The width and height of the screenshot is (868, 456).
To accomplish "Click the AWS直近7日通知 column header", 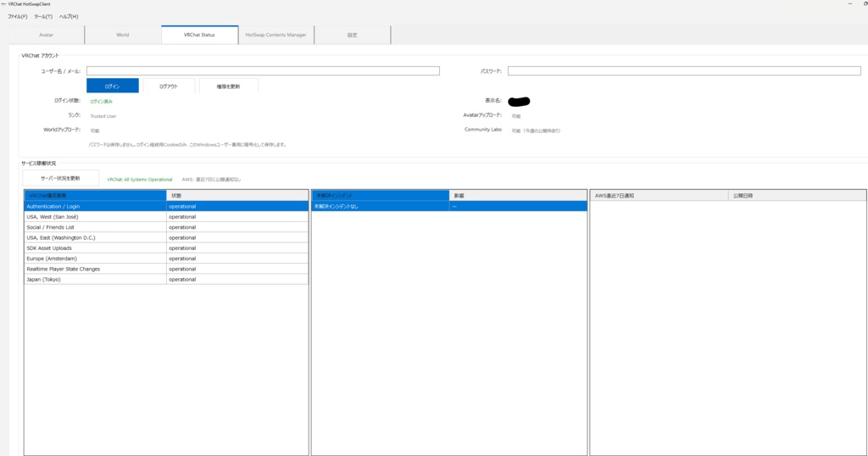I will click(x=659, y=195).
